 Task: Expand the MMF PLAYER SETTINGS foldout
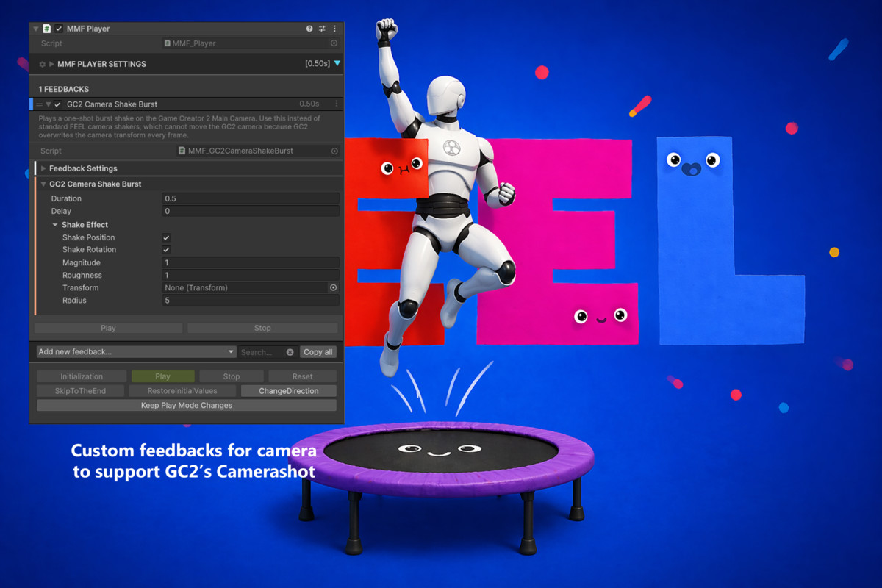click(x=51, y=64)
